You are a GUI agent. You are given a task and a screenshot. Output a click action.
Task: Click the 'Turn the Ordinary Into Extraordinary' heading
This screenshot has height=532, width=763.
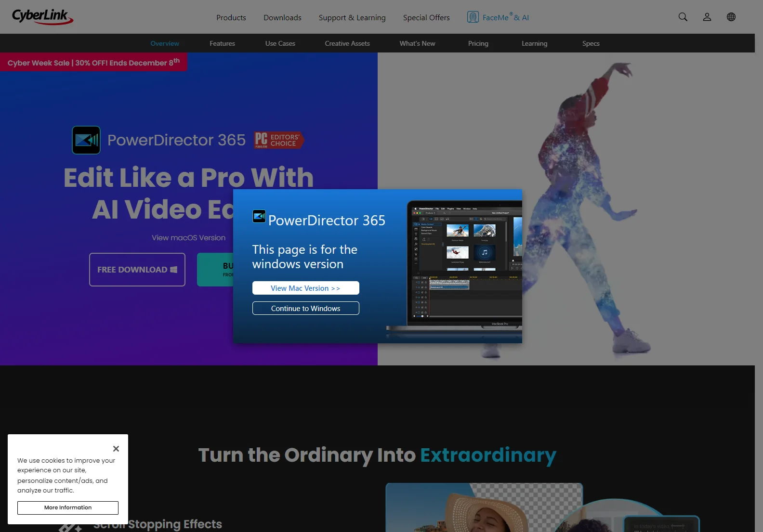(377, 455)
